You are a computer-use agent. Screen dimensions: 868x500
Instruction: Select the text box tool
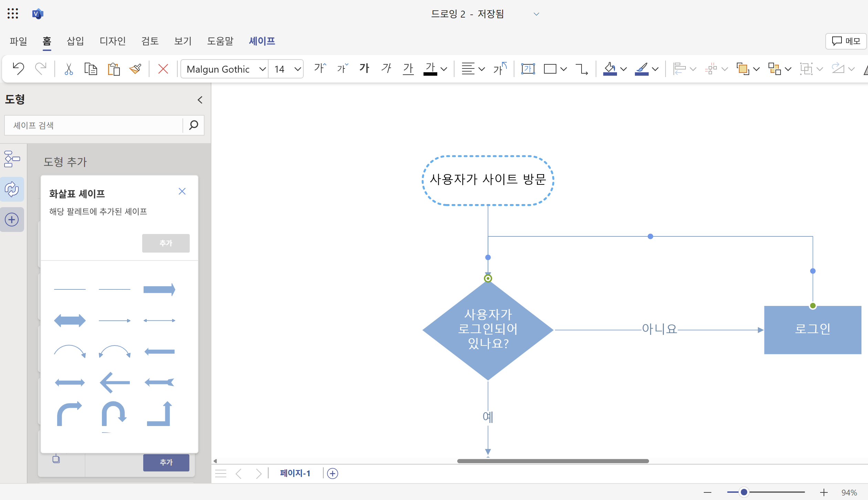click(528, 68)
